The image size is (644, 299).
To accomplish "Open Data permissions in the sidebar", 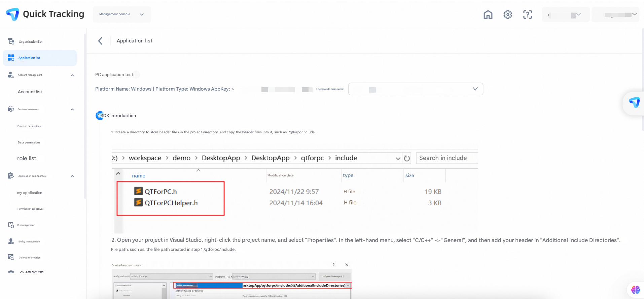I will coord(29,142).
